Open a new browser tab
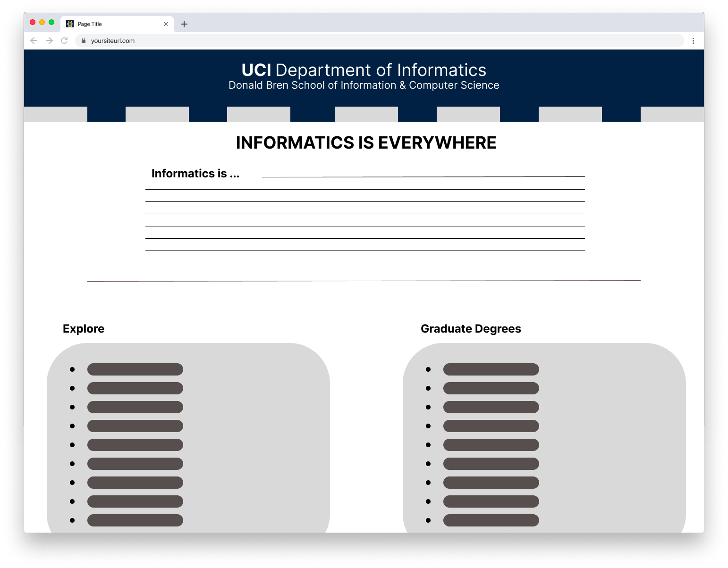The height and width of the screenshot is (568, 728). [184, 24]
